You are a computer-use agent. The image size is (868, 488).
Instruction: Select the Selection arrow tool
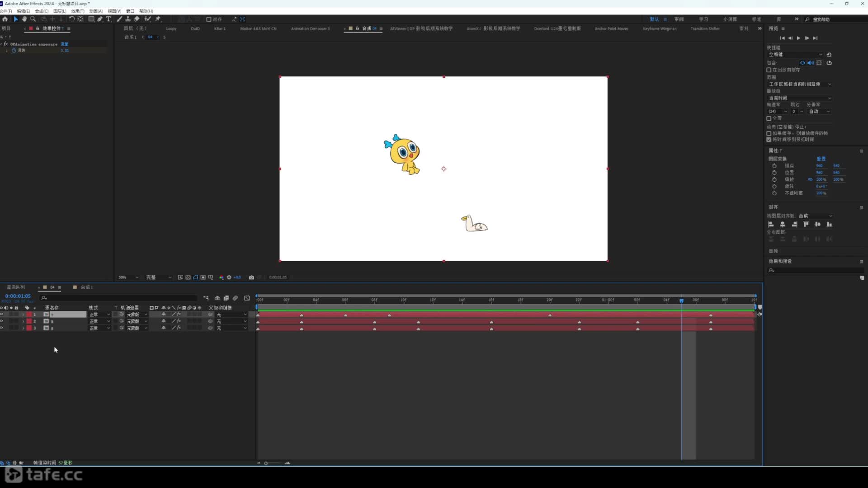tap(16, 19)
